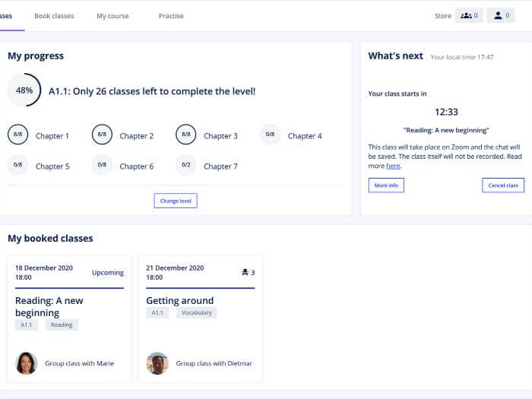532x399 pixels.
Task: Select Chapter 7 label
Action: click(220, 166)
